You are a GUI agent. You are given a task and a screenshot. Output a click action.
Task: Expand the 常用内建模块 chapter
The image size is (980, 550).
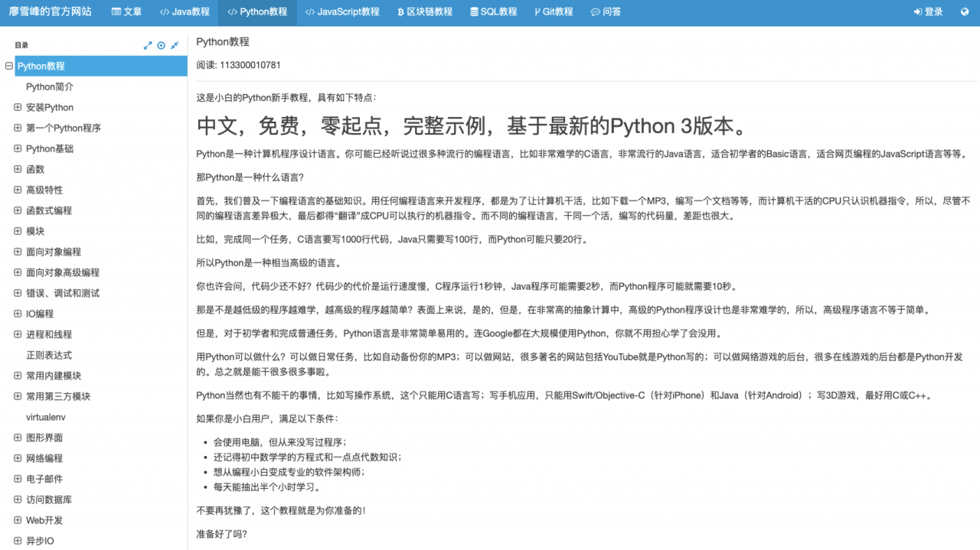18,376
